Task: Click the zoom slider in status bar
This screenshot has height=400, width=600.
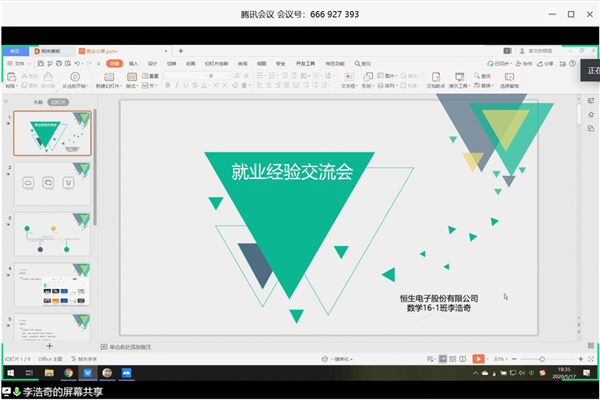Action: [542, 358]
